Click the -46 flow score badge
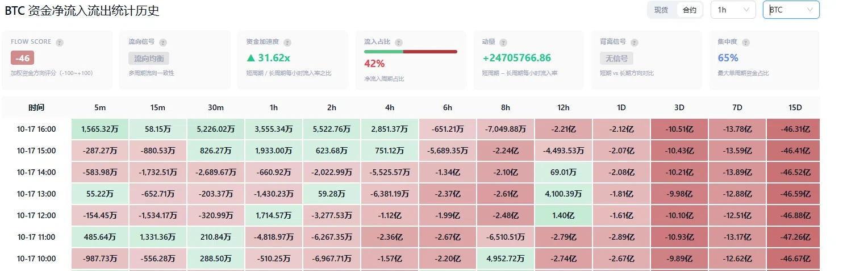 pos(23,58)
